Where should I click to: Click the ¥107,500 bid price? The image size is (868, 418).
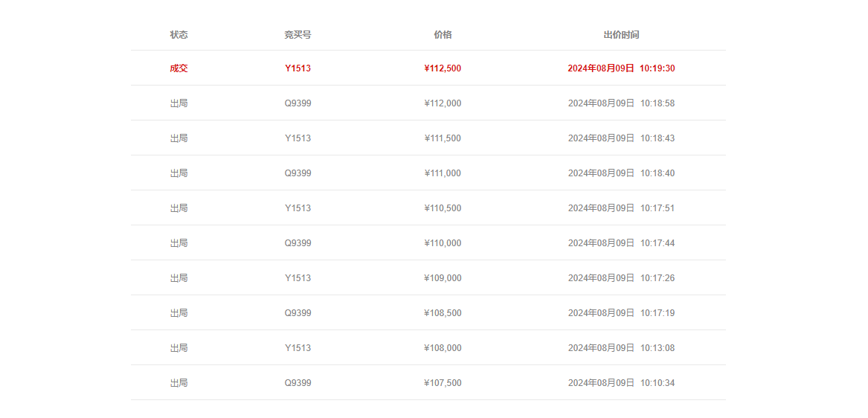tap(443, 382)
